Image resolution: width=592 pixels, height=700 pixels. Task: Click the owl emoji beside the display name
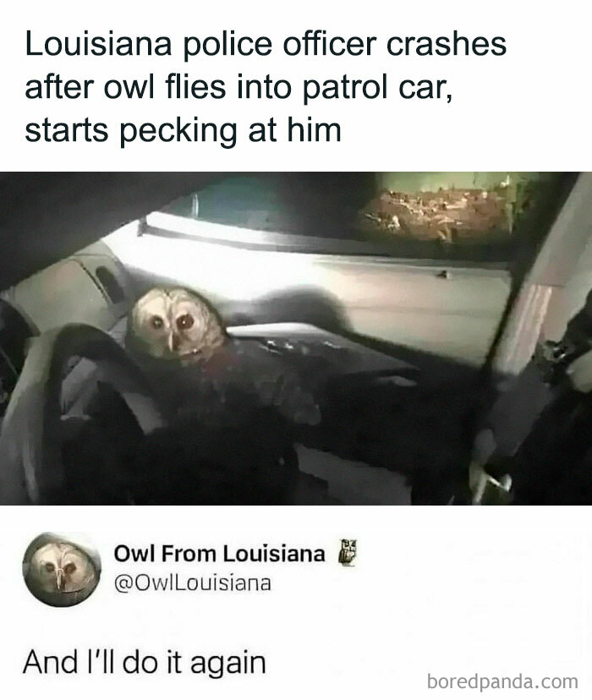point(348,553)
